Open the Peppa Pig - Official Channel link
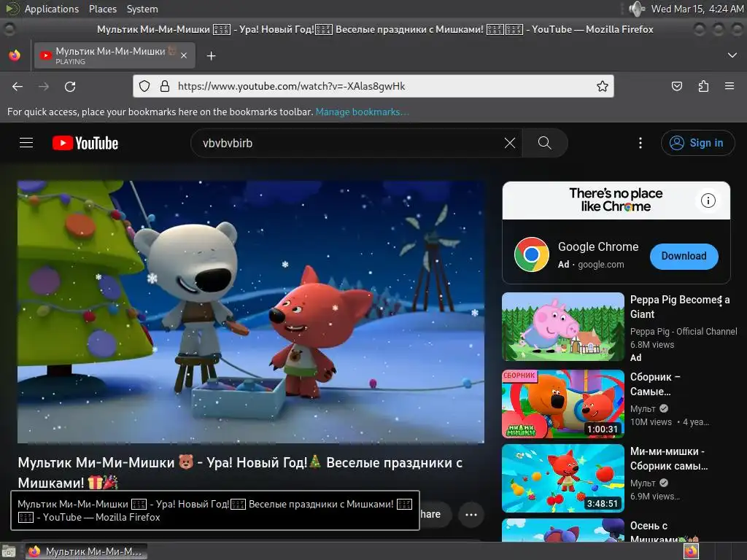Image resolution: width=747 pixels, height=560 pixels. click(683, 332)
